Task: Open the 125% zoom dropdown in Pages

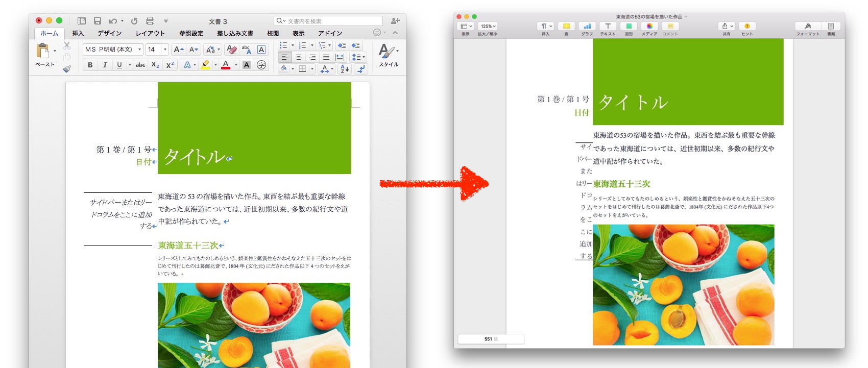Action: point(488,26)
